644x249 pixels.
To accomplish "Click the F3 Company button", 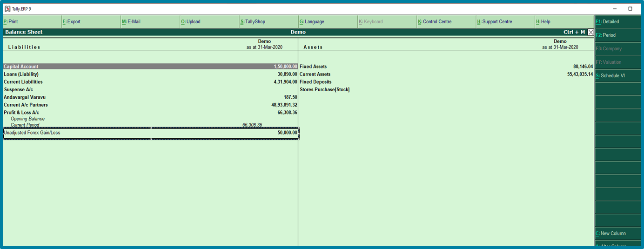I will tap(618, 48).
